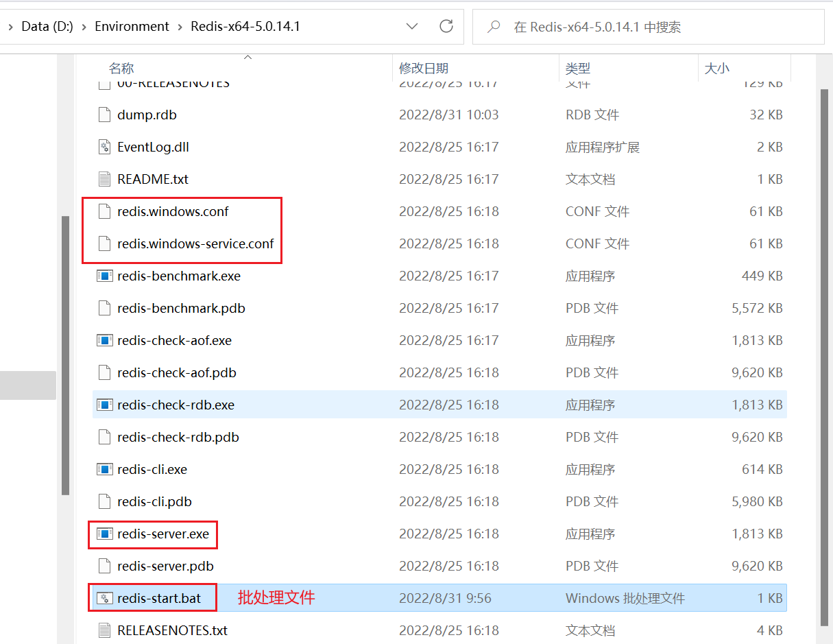Launch redis-cli.exe from its icon
833x644 pixels.
(x=105, y=469)
